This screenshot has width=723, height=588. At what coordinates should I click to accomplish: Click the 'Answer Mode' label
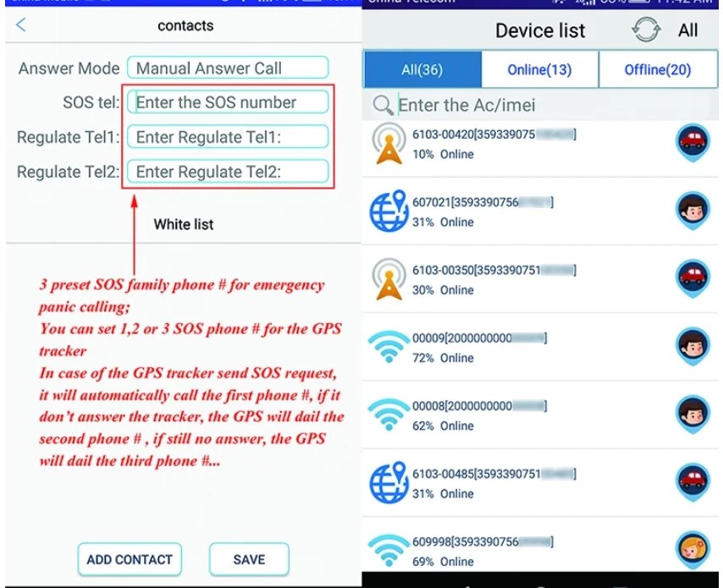pyautogui.click(x=69, y=69)
